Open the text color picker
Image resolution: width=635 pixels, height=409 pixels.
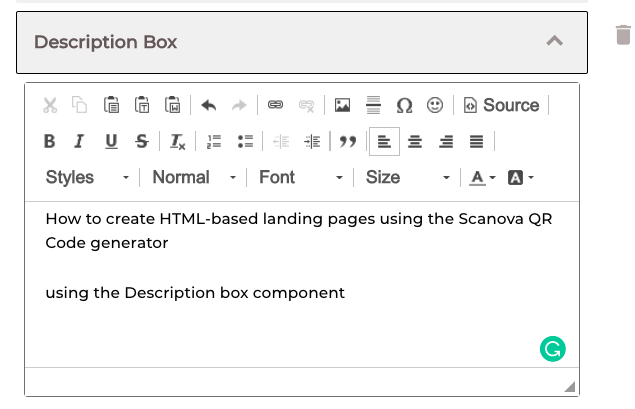coord(482,178)
